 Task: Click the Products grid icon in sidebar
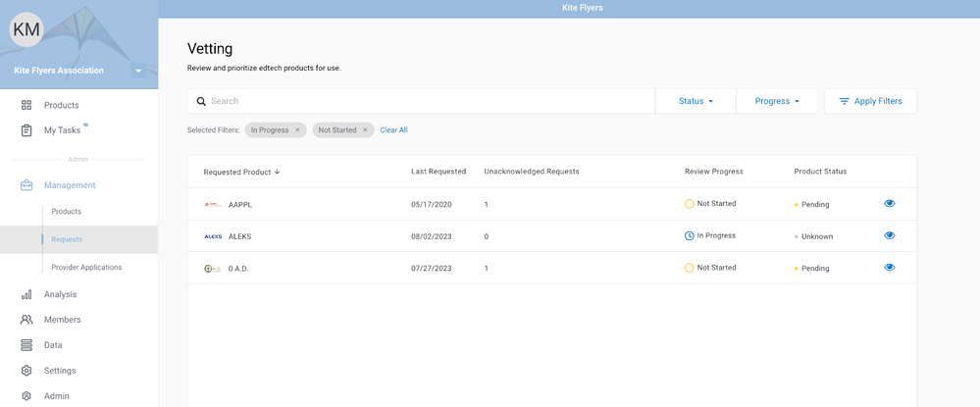26,105
